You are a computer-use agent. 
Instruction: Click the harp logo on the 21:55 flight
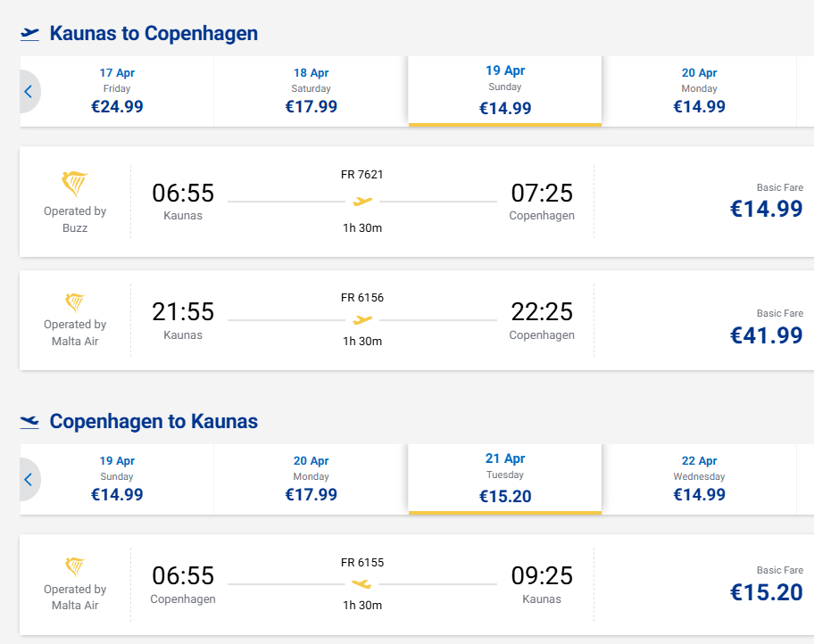click(75, 302)
